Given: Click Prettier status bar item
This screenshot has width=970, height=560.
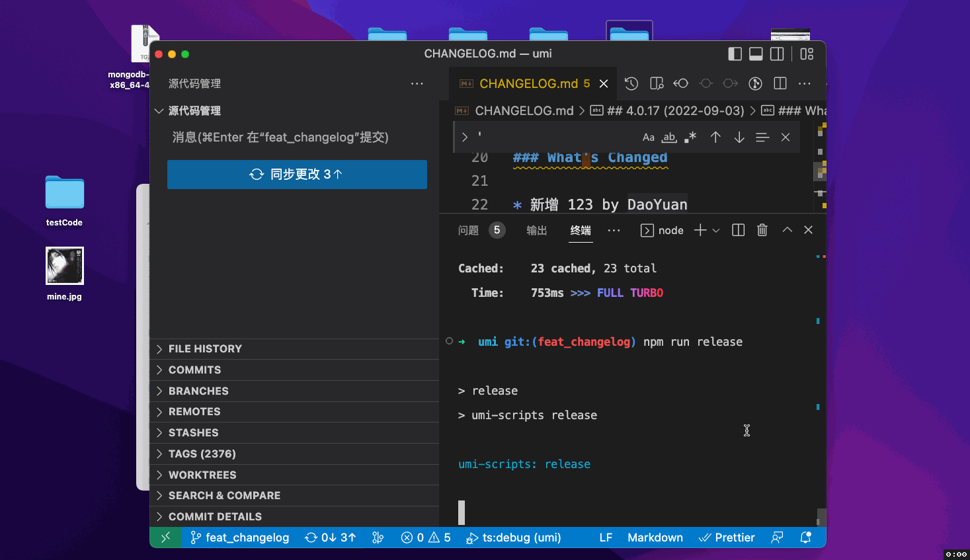Looking at the screenshot, I should (727, 538).
